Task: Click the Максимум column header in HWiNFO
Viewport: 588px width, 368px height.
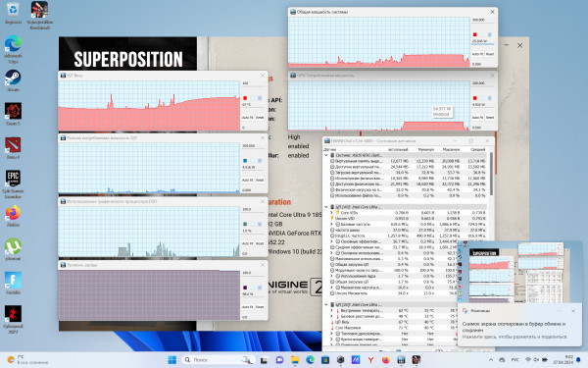Action: 451,149
